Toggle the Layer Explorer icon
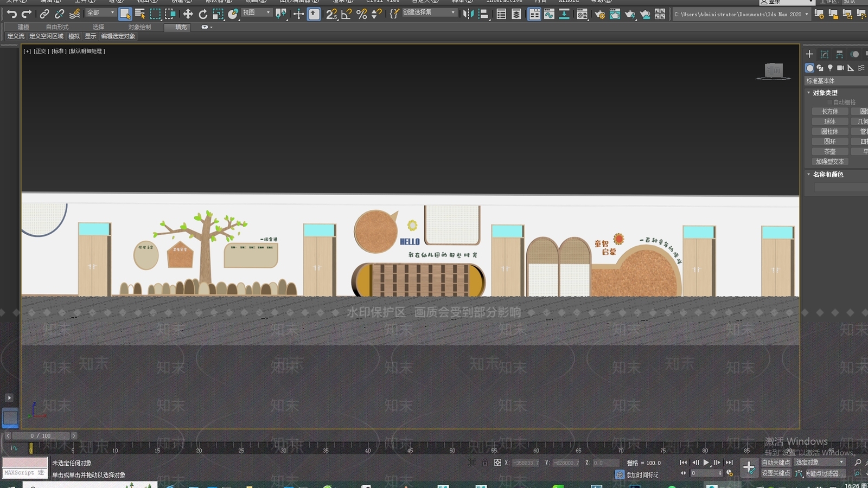Image resolution: width=868 pixels, height=488 pixels. click(516, 14)
